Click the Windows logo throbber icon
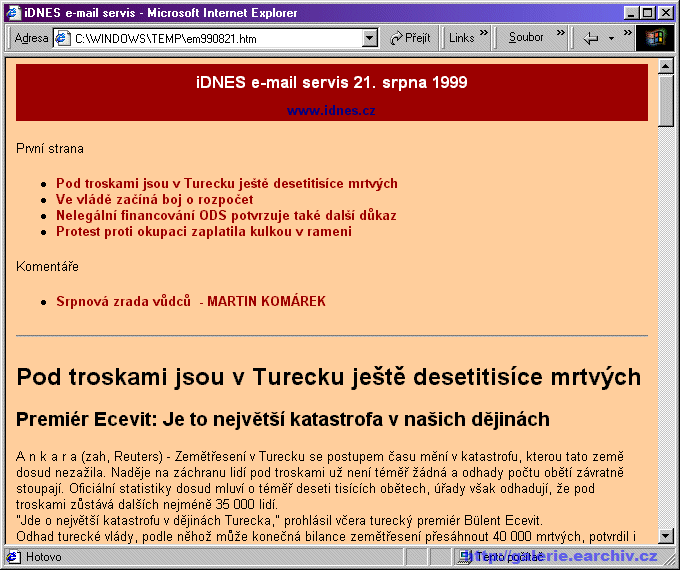The image size is (680, 570). tap(655, 38)
